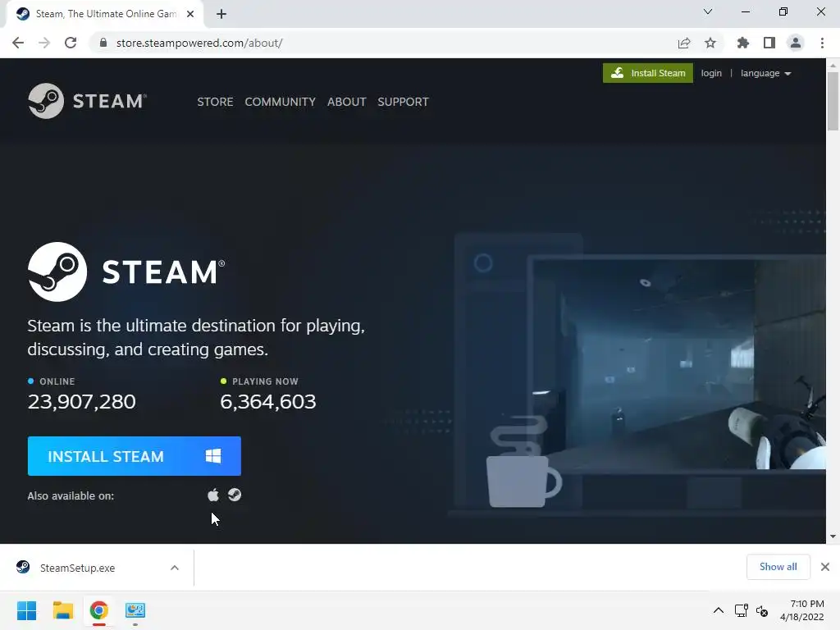
Task: Click the green Install Steam header button
Action: tap(648, 73)
